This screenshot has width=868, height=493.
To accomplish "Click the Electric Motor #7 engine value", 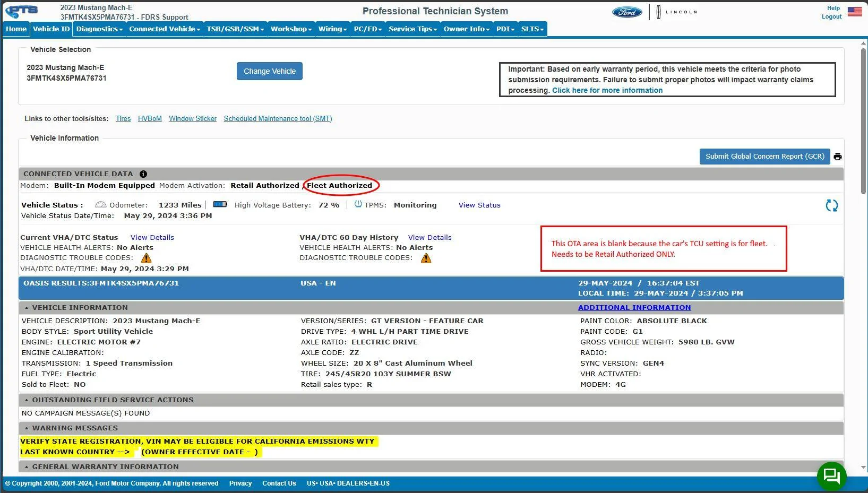I will (x=99, y=342).
